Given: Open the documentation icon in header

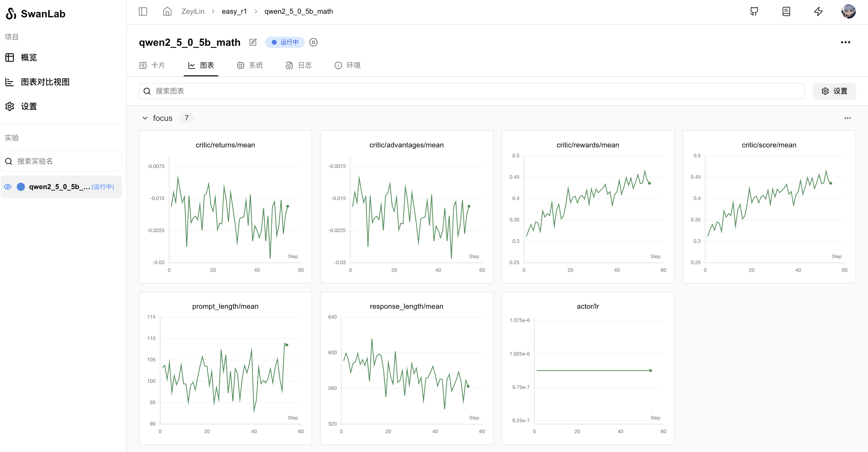Looking at the screenshot, I should coord(786,11).
